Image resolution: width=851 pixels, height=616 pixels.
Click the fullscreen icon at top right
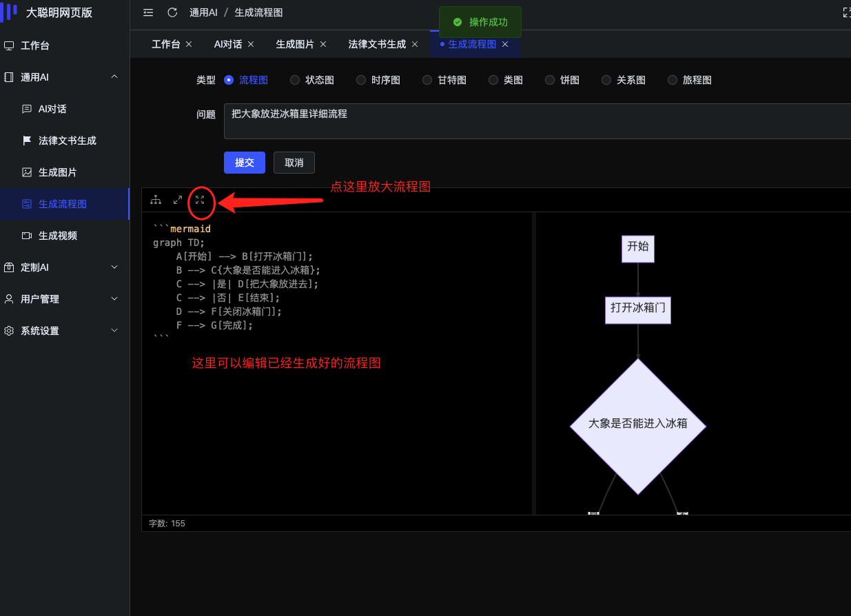tap(847, 12)
